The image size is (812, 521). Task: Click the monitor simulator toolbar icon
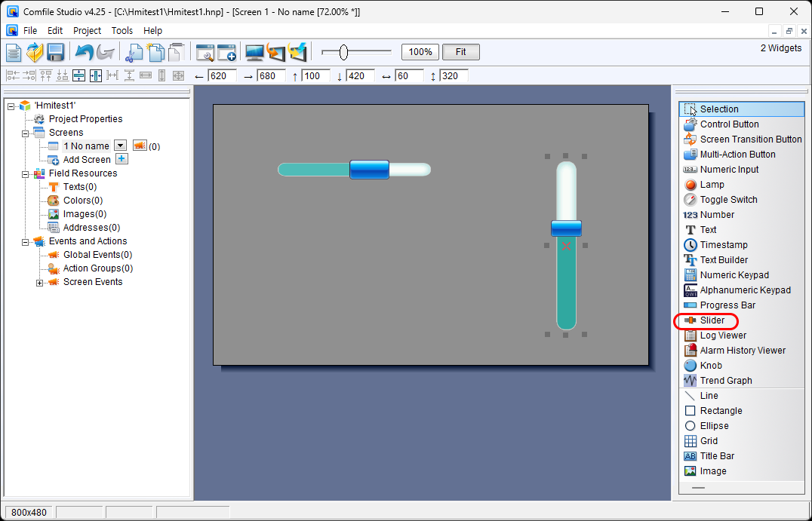coord(255,52)
